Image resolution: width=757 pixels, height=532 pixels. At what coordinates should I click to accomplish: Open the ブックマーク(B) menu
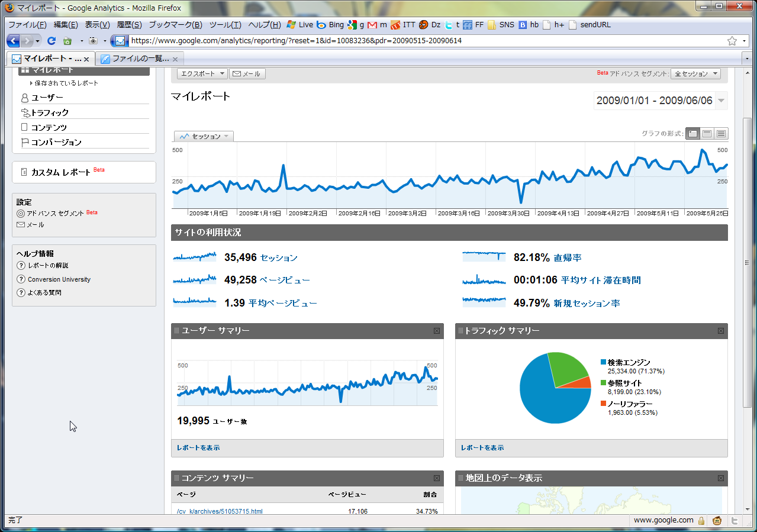click(175, 25)
